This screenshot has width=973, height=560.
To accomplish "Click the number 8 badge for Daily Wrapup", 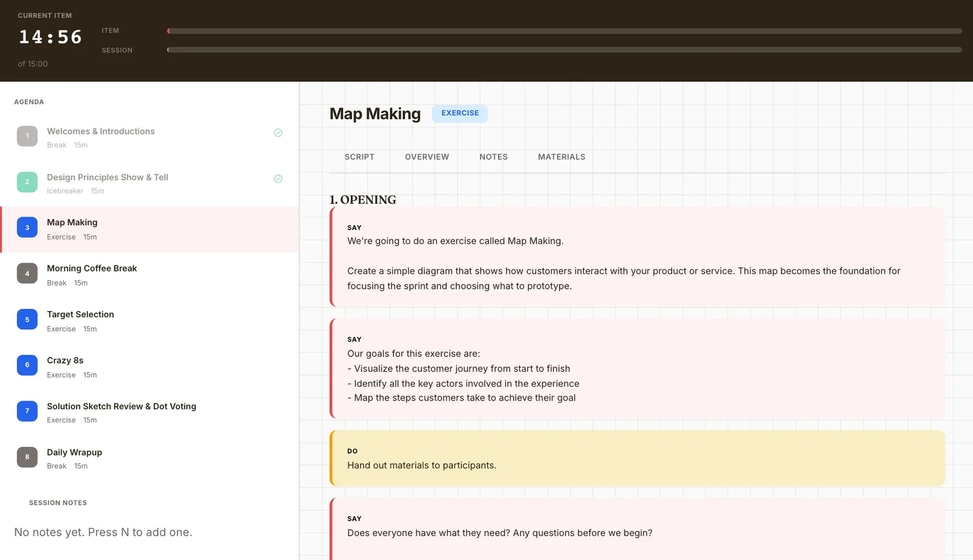I will (27, 457).
